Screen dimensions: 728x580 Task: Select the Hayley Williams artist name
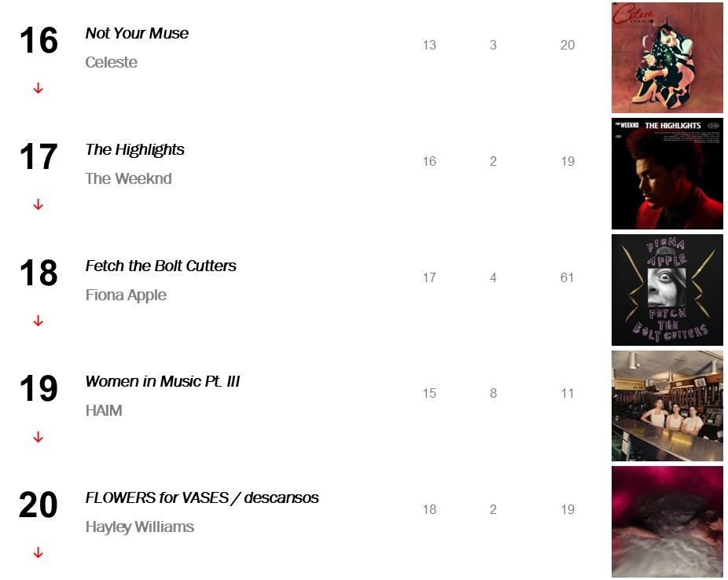pyautogui.click(x=140, y=527)
